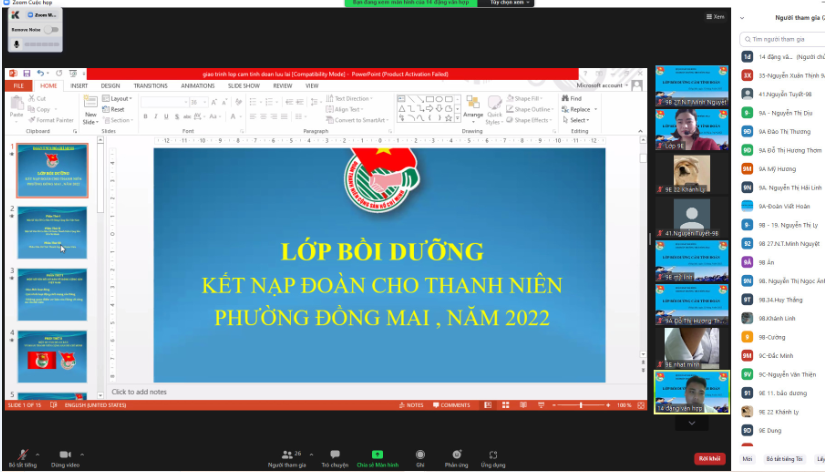Click Reset slide button
825x472 pixels.
coord(113,109)
